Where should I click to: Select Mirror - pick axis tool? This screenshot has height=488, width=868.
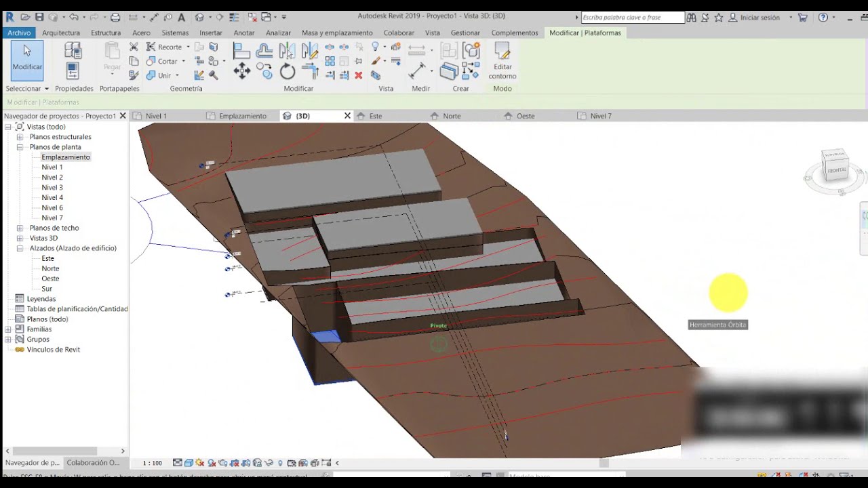point(287,50)
